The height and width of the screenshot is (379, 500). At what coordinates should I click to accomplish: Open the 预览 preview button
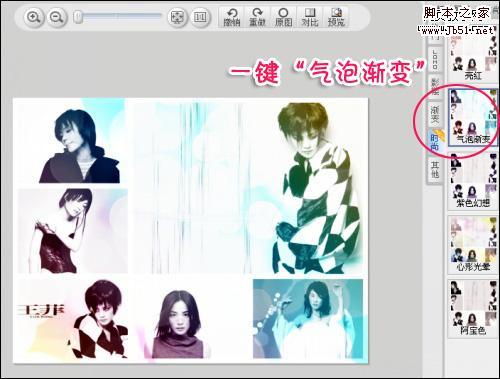pyautogui.click(x=336, y=17)
